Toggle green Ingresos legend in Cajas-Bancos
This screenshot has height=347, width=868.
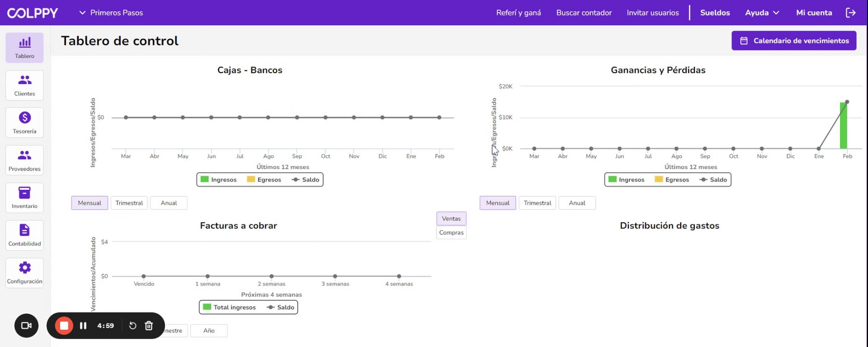coord(218,180)
